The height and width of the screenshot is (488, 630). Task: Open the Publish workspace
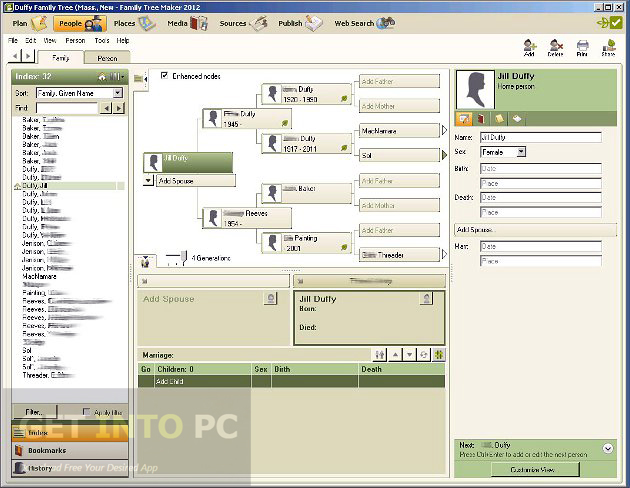coord(300,23)
